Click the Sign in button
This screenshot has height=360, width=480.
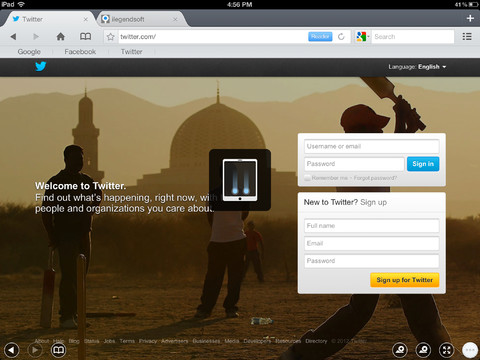tap(423, 164)
